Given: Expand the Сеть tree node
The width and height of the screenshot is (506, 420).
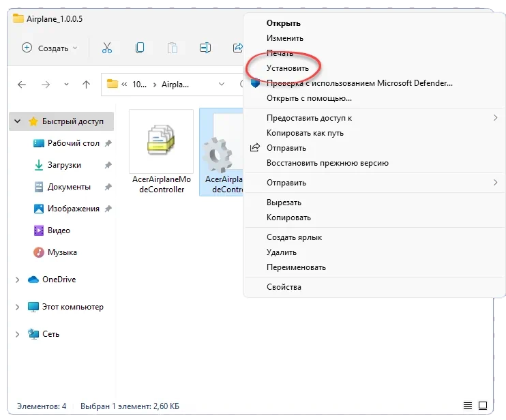Looking at the screenshot, I should tap(18, 334).
